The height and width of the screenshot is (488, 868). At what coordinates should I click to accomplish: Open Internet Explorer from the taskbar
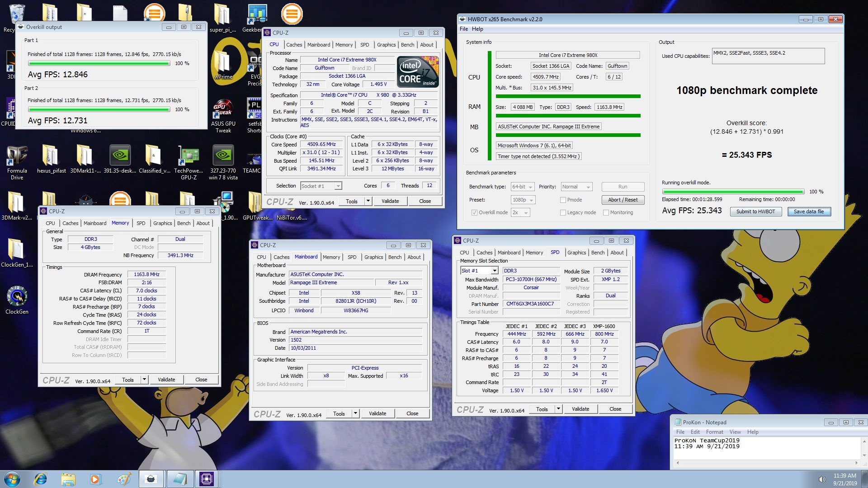click(40, 479)
